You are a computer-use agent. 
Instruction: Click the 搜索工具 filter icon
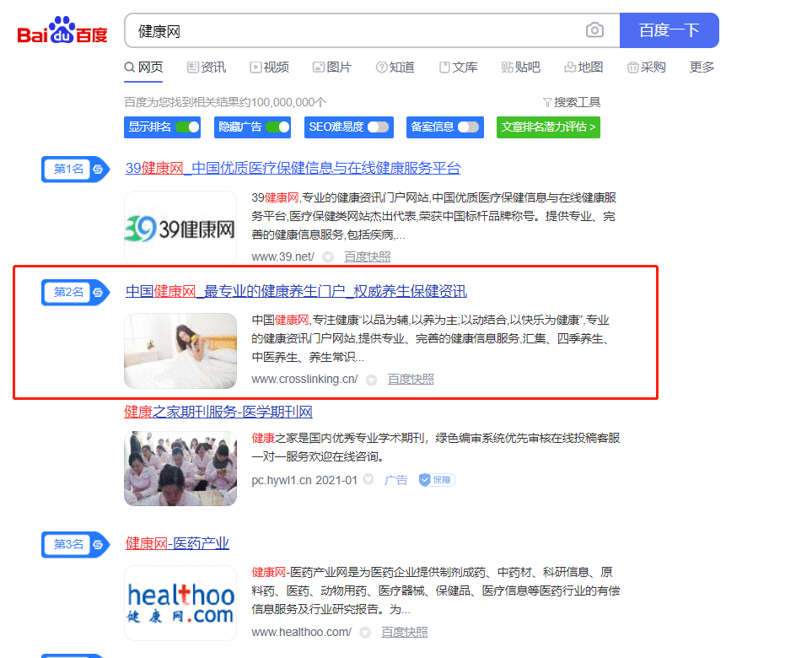pos(547,102)
